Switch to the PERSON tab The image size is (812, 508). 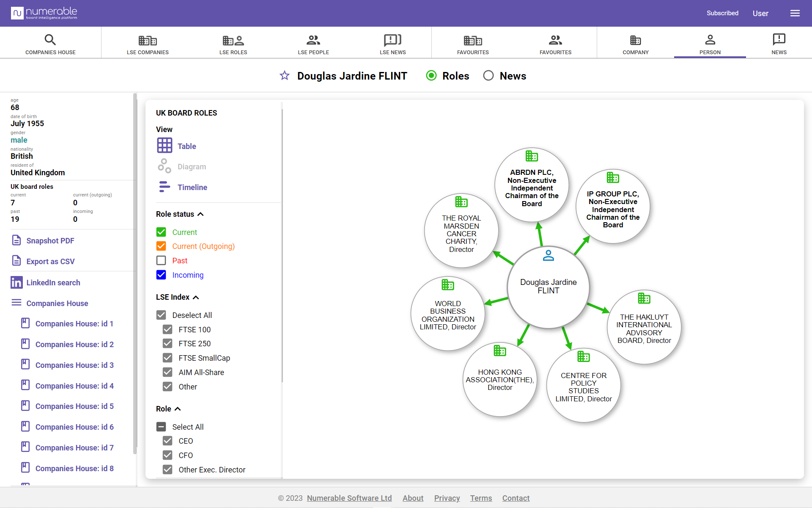point(710,44)
